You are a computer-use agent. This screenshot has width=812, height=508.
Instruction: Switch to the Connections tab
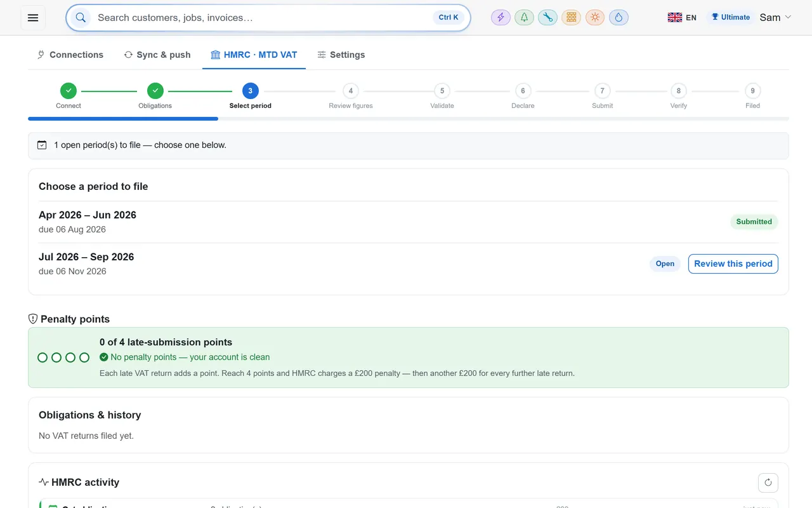point(70,55)
